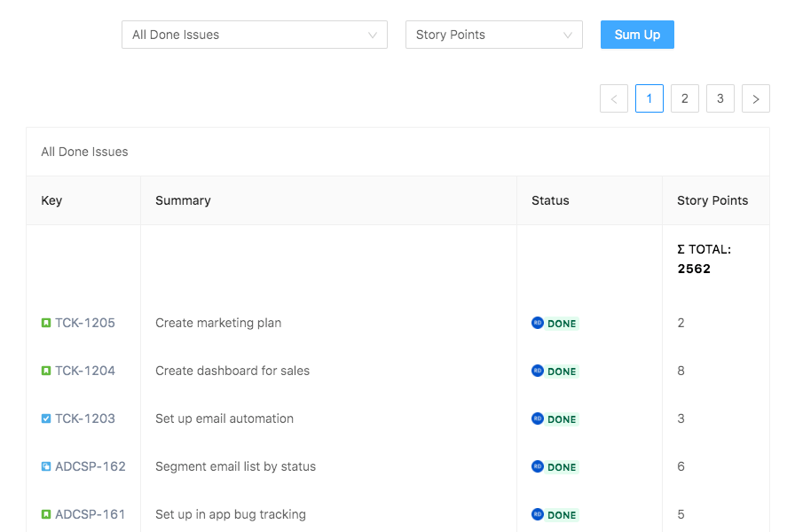Click the subtask icon beside ADCSP-162

click(x=46, y=466)
